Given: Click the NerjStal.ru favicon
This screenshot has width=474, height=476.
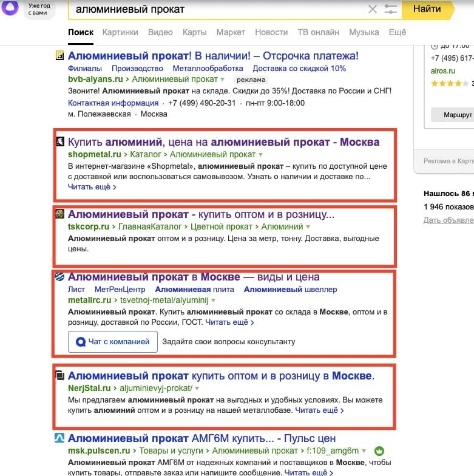Looking at the screenshot, I should click(59, 375).
